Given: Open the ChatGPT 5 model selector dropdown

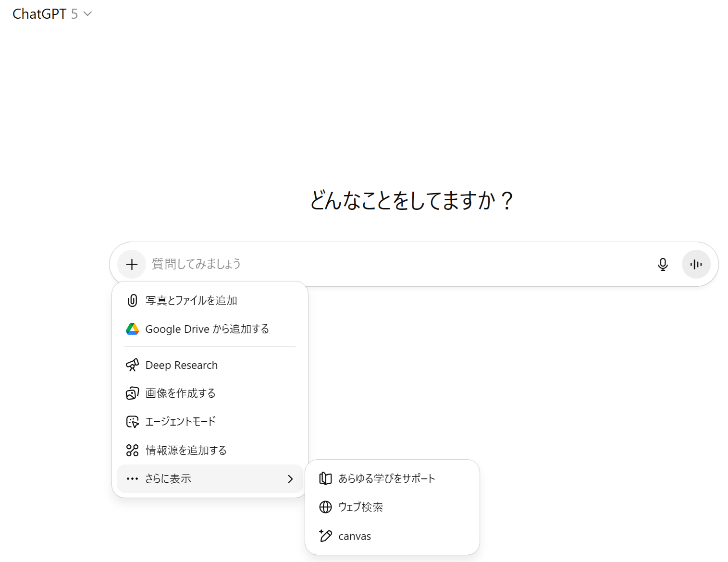Looking at the screenshot, I should pos(52,14).
